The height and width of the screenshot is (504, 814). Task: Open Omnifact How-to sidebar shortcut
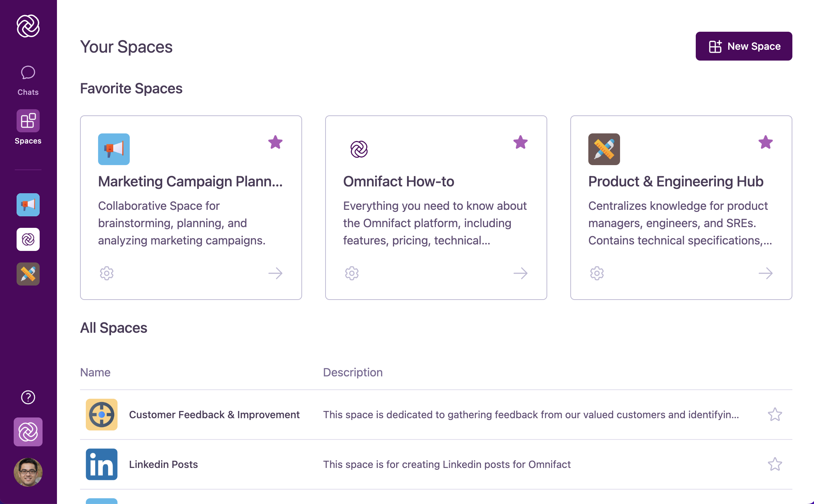(28, 239)
